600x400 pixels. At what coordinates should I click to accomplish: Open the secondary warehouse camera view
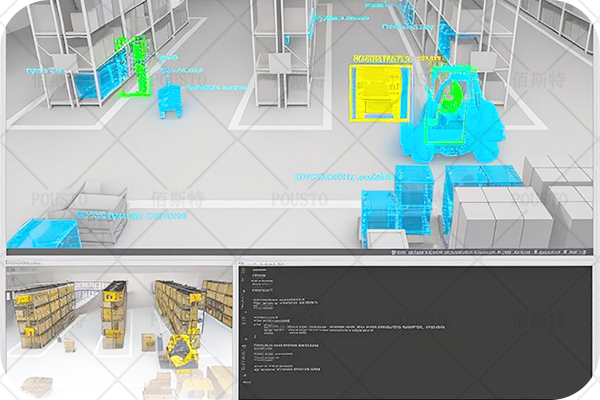point(118,332)
